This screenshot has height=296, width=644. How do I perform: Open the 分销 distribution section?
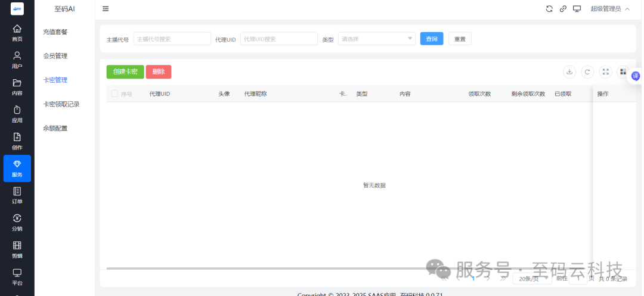[17, 223]
